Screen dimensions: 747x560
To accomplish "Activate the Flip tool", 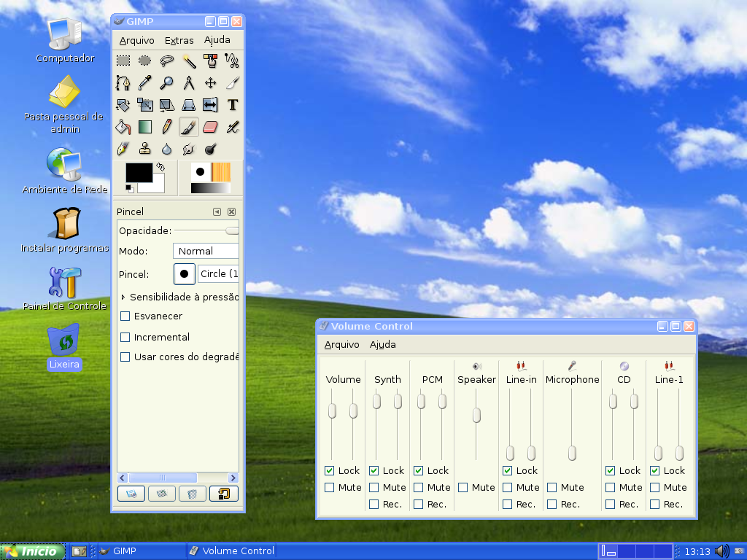I will click(210, 105).
